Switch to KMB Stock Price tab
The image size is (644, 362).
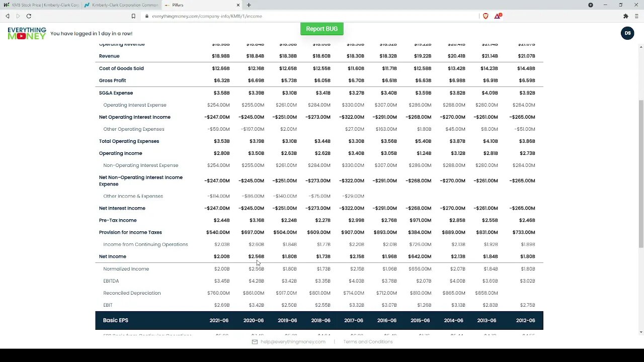click(x=41, y=5)
